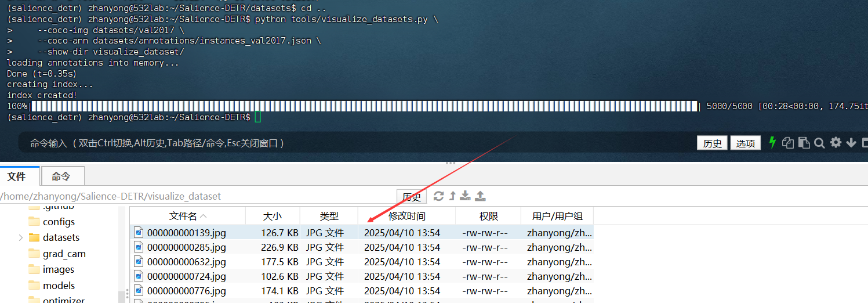This screenshot has height=303, width=868.
Task: Click the terminal line 'Done (t=0.35s)'
Action: (x=42, y=74)
